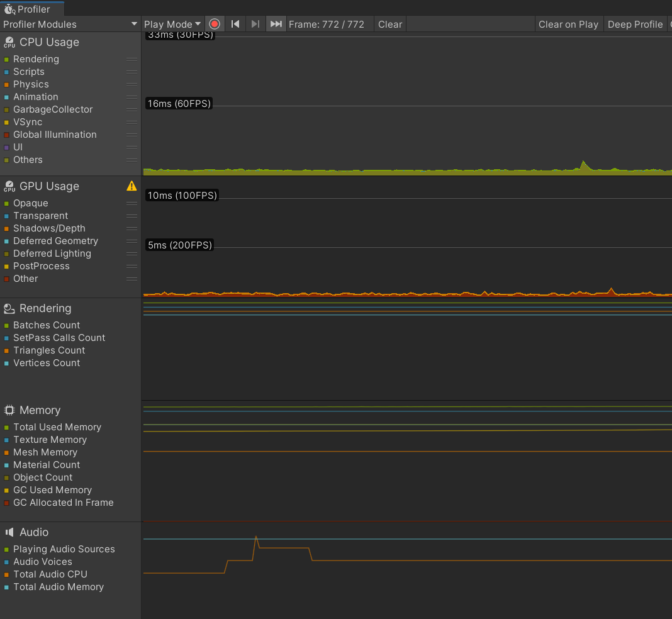
Task: Select the CPU Usage module icon
Action: 9,43
